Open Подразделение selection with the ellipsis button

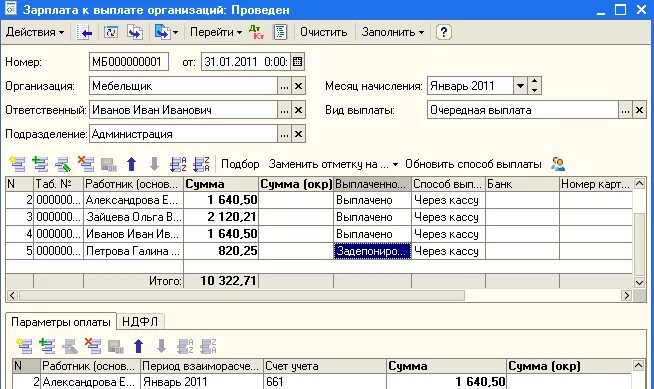(284, 134)
